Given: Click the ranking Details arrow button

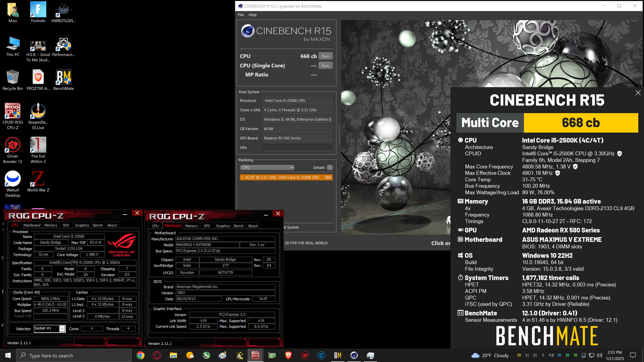Looking at the screenshot, I should pos(330,168).
